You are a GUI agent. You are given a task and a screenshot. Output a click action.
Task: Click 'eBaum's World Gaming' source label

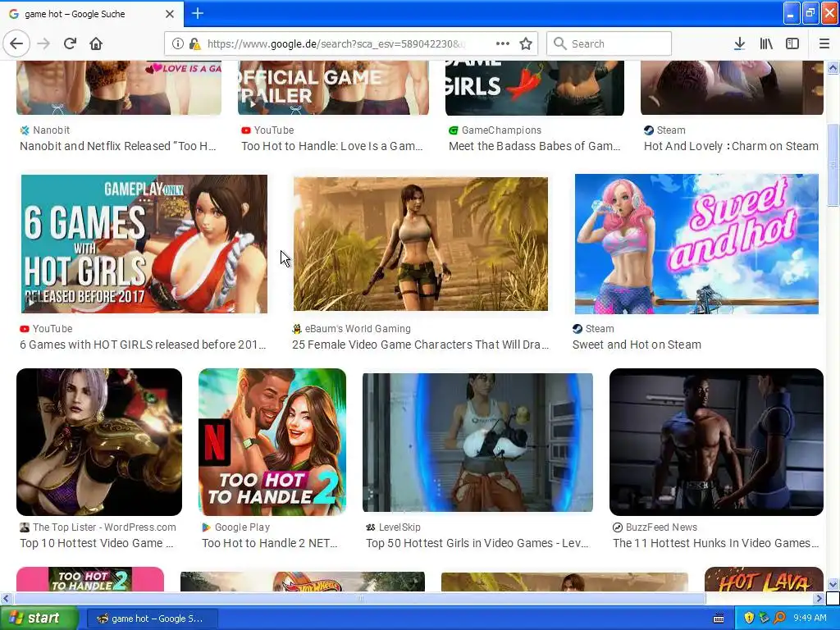click(x=358, y=329)
